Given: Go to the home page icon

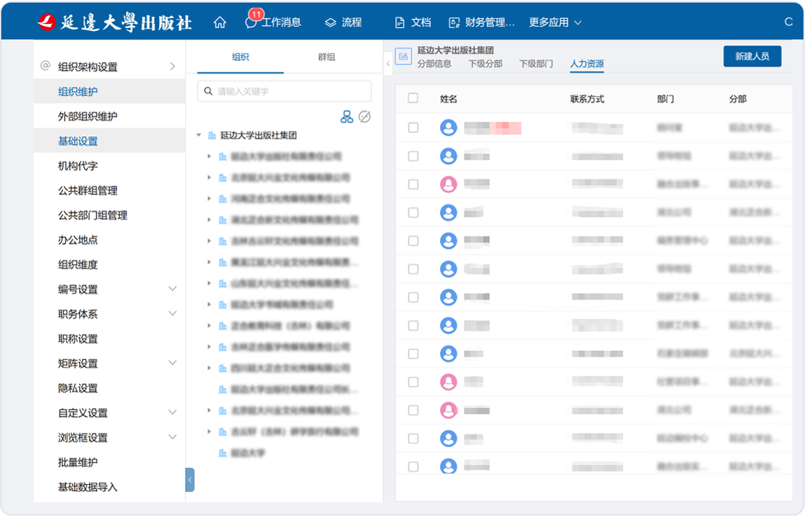Looking at the screenshot, I should 219,23.
